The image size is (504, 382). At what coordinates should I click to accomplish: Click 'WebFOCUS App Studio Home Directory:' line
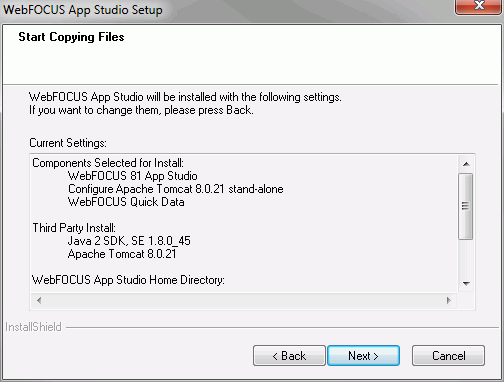(x=128, y=280)
